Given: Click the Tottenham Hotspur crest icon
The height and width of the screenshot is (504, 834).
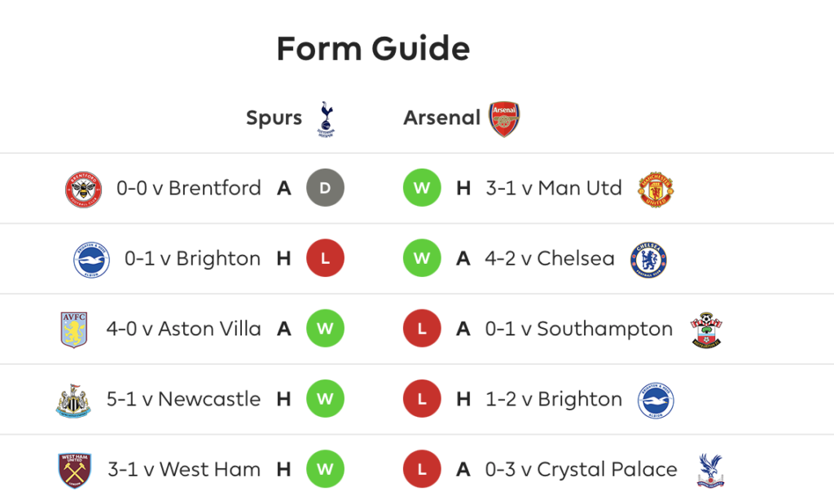Looking at the screenshot, I should tap(326, 119).
